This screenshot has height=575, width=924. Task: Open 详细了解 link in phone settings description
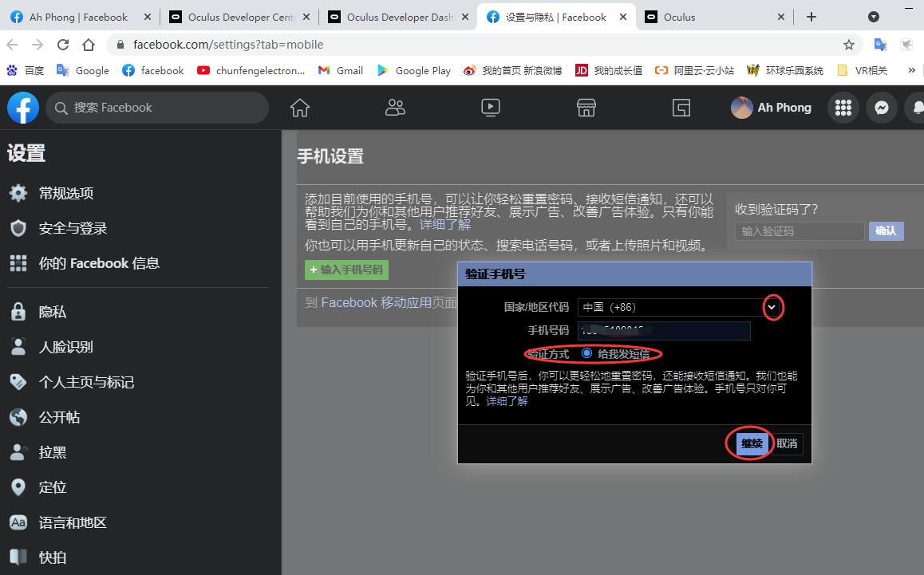pyautogui.click(x=445, y=224)
